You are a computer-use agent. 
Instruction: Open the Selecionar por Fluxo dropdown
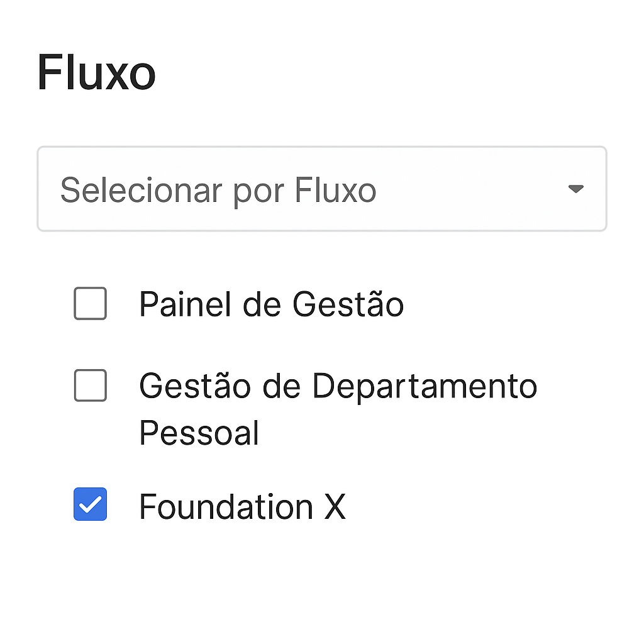[321, 189]
